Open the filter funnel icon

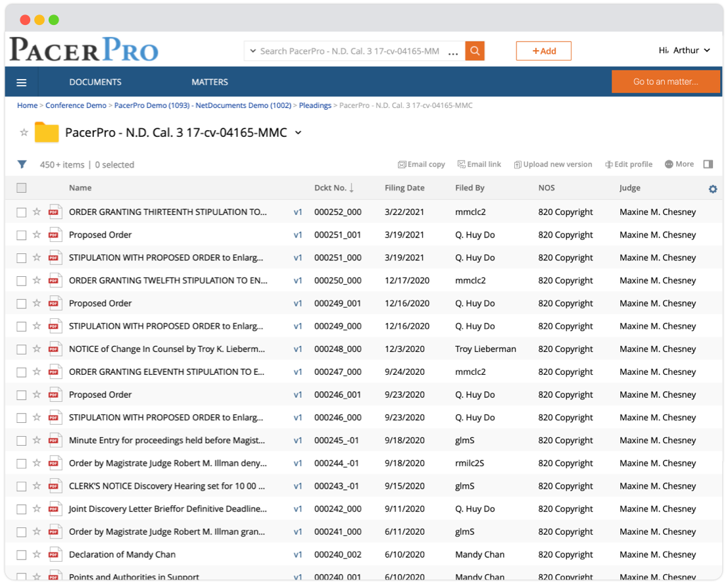(x=22, y=164)
